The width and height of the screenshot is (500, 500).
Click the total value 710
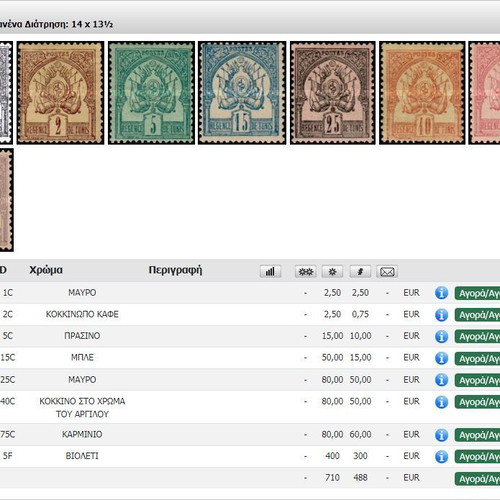332,477
